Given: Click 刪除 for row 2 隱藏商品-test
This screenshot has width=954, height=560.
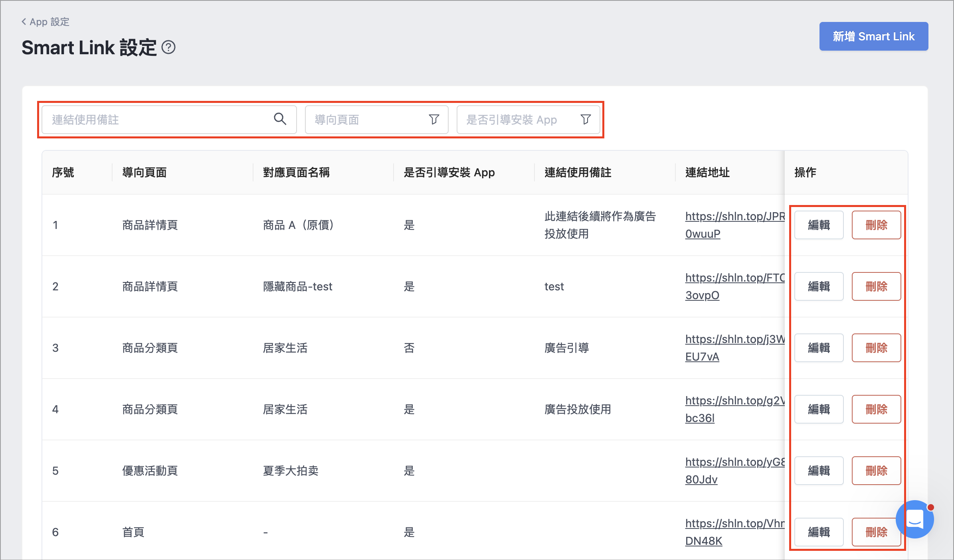Looking at the screenshot, I should click(x=876, y=286).
